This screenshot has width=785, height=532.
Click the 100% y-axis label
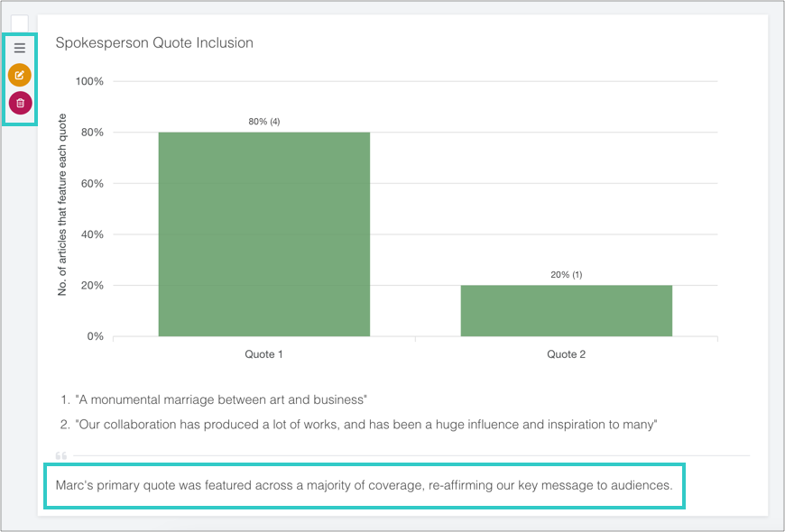89,81
